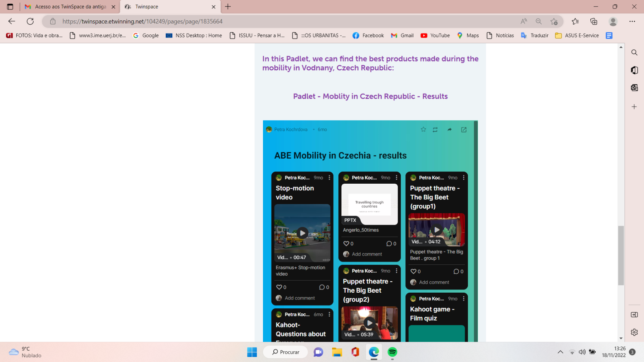Open the Favorites list

click(x=575, y=21)
